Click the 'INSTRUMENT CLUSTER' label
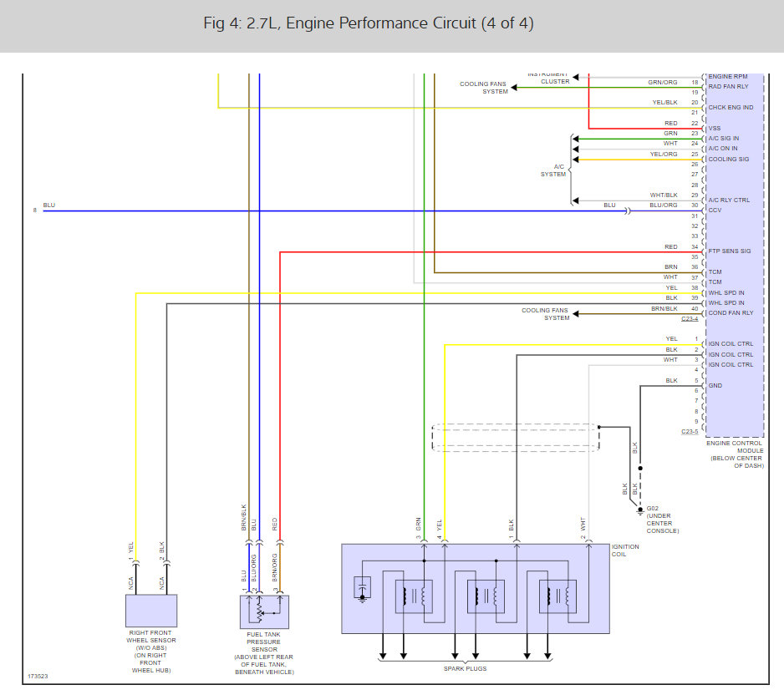 pos(548,78)
